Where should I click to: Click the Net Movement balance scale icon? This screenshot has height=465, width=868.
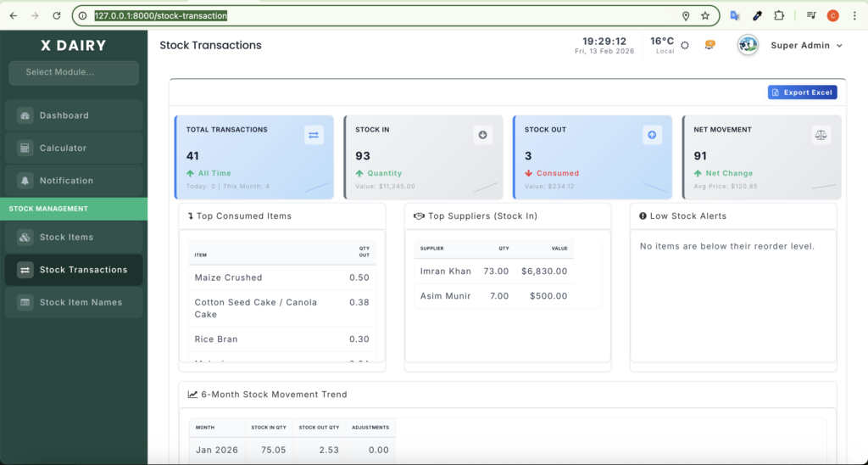point(821,135)
